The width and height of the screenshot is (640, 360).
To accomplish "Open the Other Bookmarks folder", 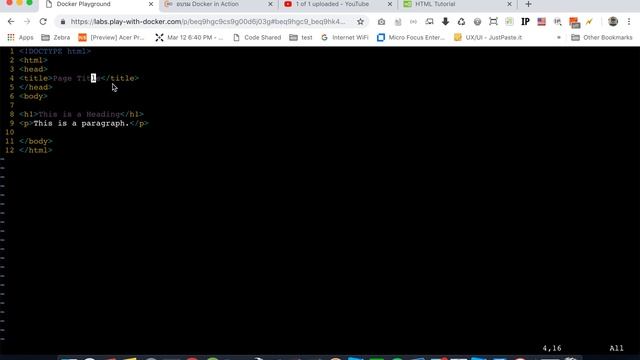I will (x=602, y=38).
